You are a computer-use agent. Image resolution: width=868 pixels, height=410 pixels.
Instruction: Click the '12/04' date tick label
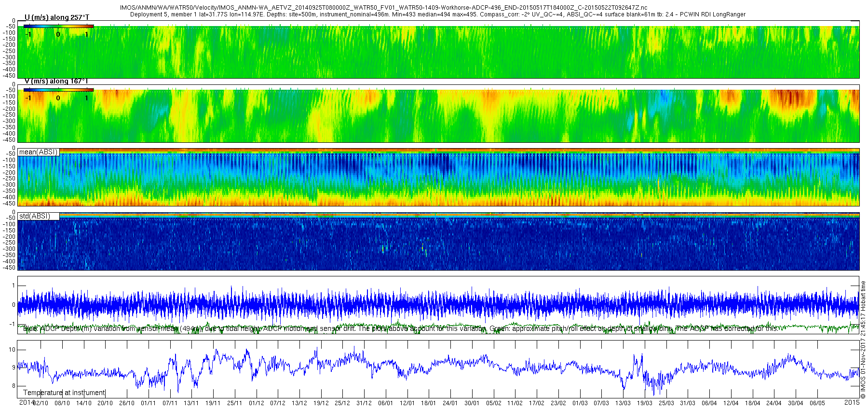click(x=731, y=403)
